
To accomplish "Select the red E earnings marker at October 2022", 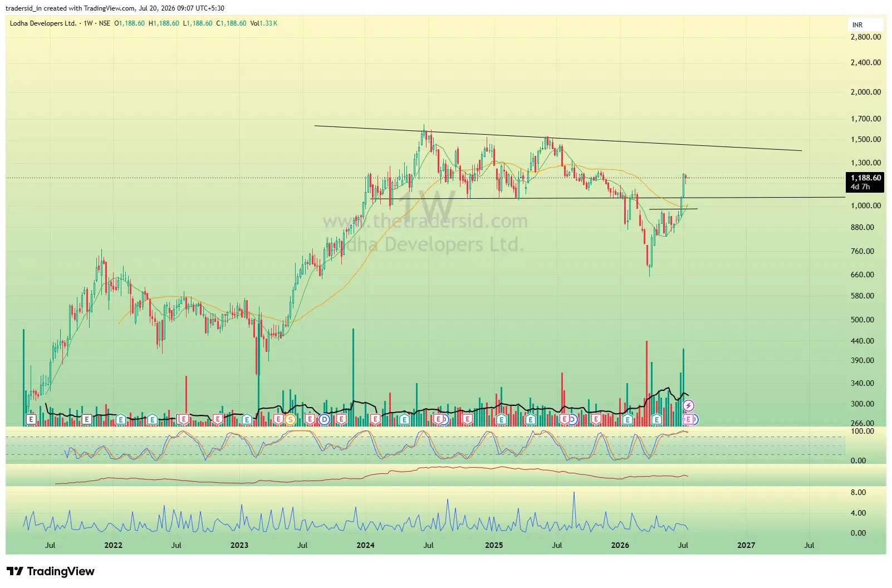I will point(218,419).
